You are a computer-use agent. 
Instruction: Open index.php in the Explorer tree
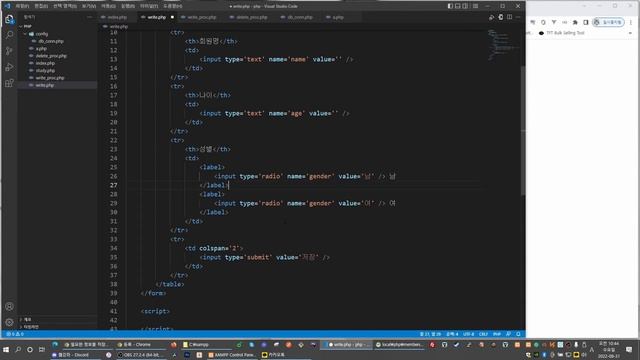pos(57,63)
